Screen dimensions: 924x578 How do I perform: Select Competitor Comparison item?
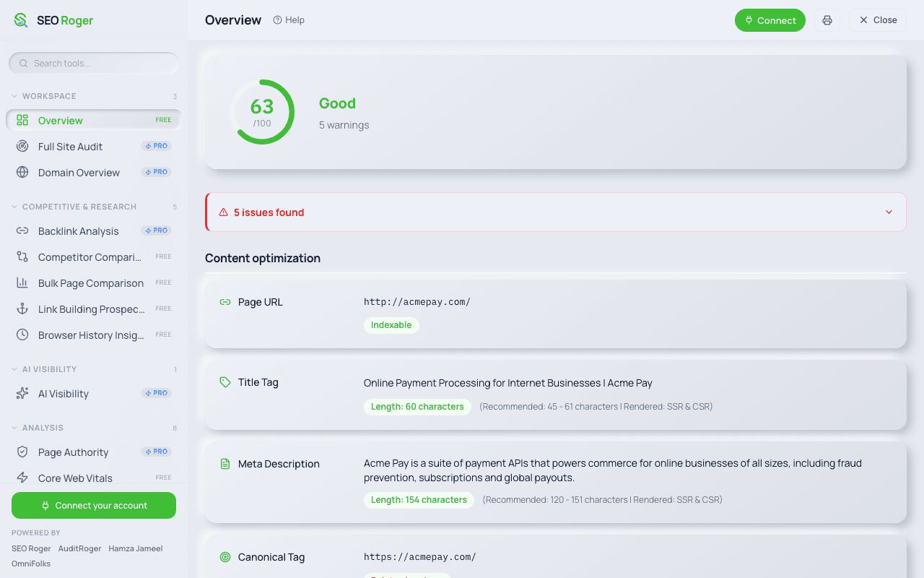coord(94,256)
